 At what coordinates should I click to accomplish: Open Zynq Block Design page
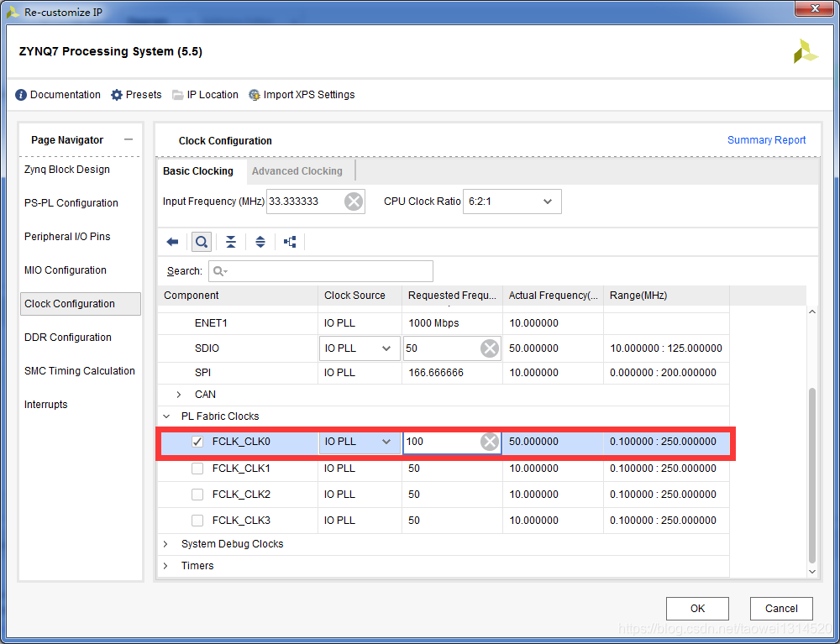tap(67, 170)
